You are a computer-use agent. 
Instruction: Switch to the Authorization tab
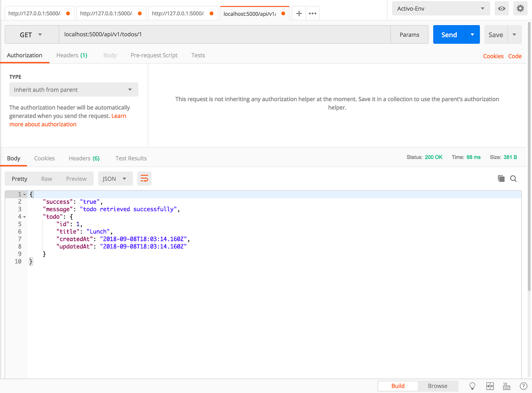25,55
